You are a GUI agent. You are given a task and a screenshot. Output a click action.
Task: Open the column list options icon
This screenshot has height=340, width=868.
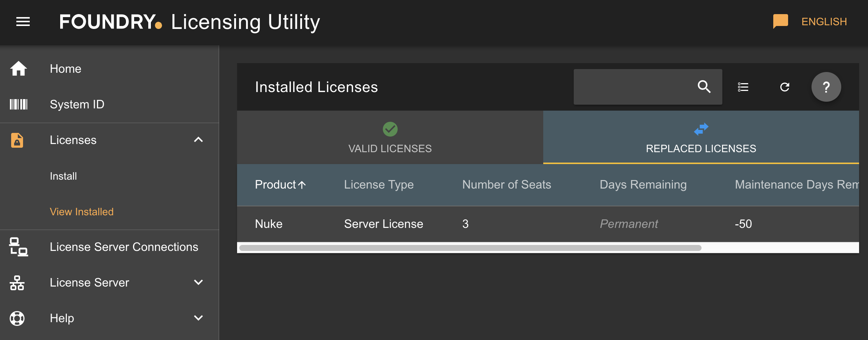click(743, 87)
